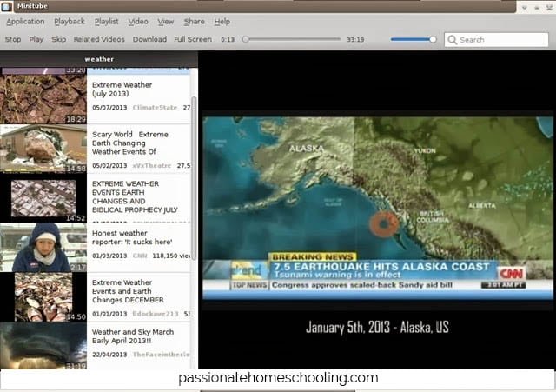Click the Stop toolbar button
Screen dimensions: 556x392
coord(13,39)
